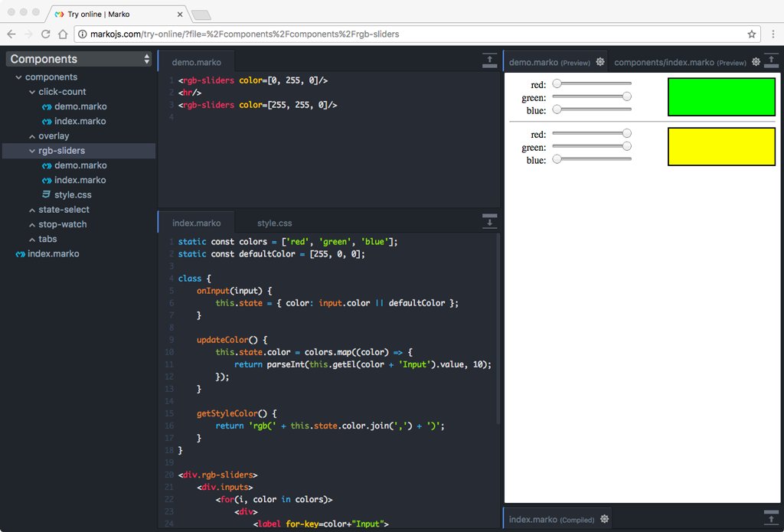
Task: Go to the browser home icon
Action: pyautogui.click(x=63, y=34)
